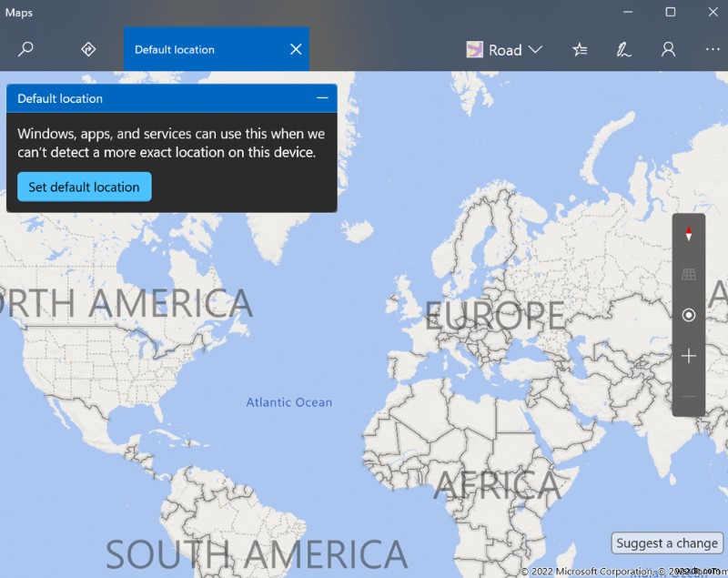The height and width of the screenshot is (578, 728).
Task: Zoom out using the minus control
Action: coord(689,398)
